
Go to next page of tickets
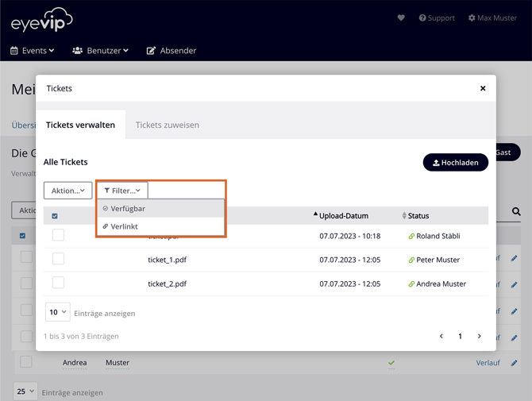pyautogui.click(x=479, y=336)
